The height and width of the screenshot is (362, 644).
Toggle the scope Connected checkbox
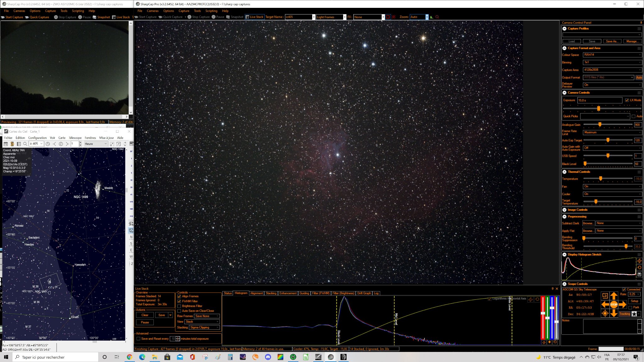pos(624,289)
